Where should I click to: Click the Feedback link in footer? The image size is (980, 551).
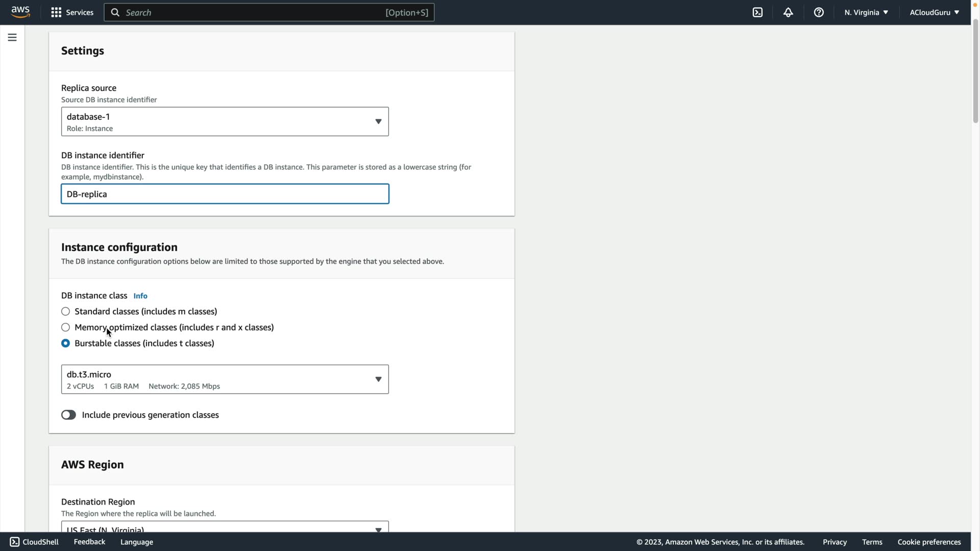tap(89, 542)
